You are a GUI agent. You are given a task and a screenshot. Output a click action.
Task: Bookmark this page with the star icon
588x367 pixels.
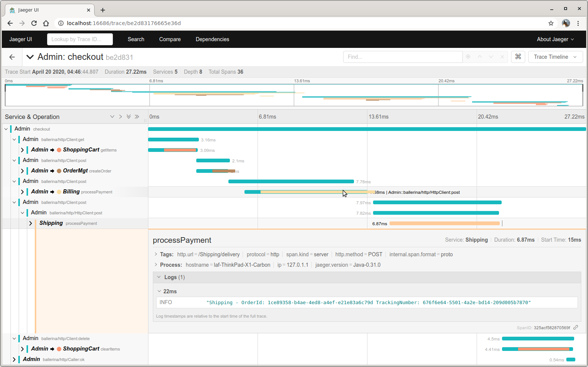point(551,23)
